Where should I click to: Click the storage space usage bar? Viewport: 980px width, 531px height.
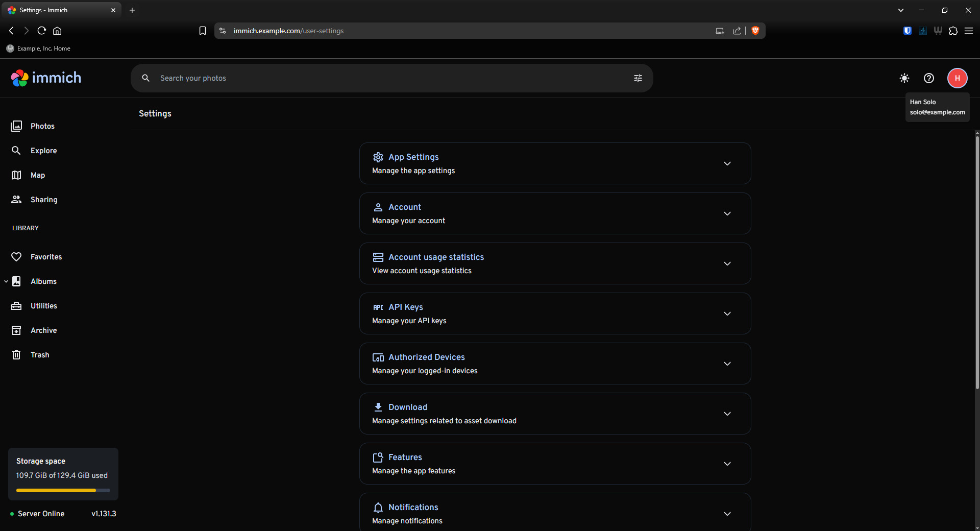pos(63,490)
